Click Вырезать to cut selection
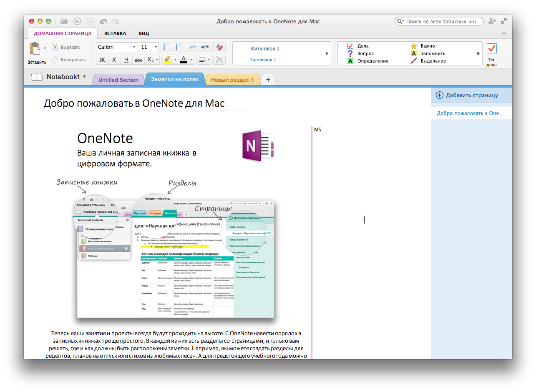536x392 pixels. click(66, 48)
